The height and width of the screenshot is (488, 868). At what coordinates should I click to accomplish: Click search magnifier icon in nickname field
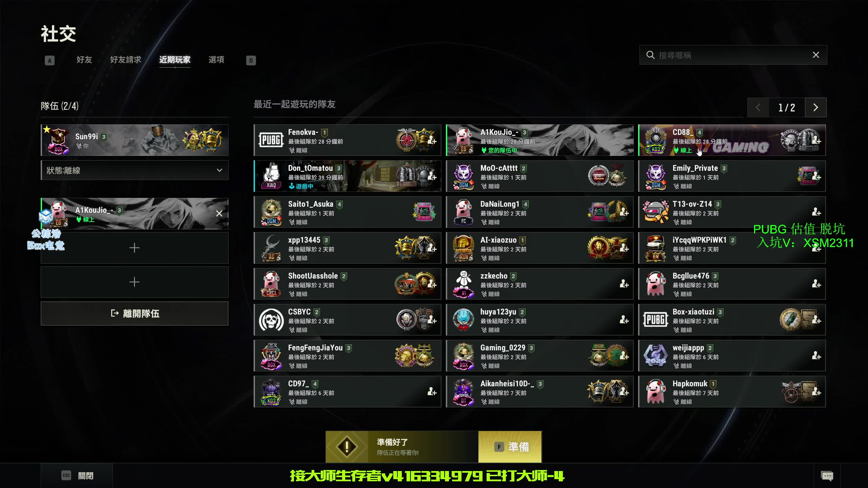[x=650, y=55]
